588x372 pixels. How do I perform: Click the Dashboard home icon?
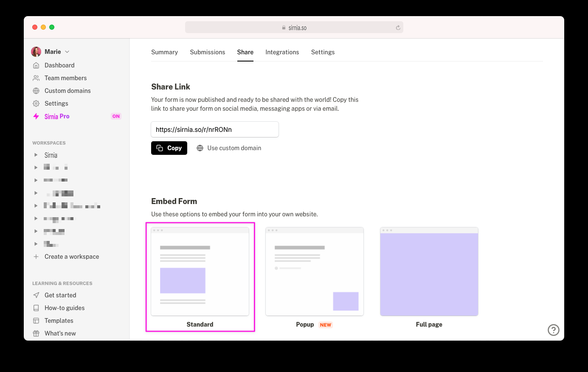[36, 65]
